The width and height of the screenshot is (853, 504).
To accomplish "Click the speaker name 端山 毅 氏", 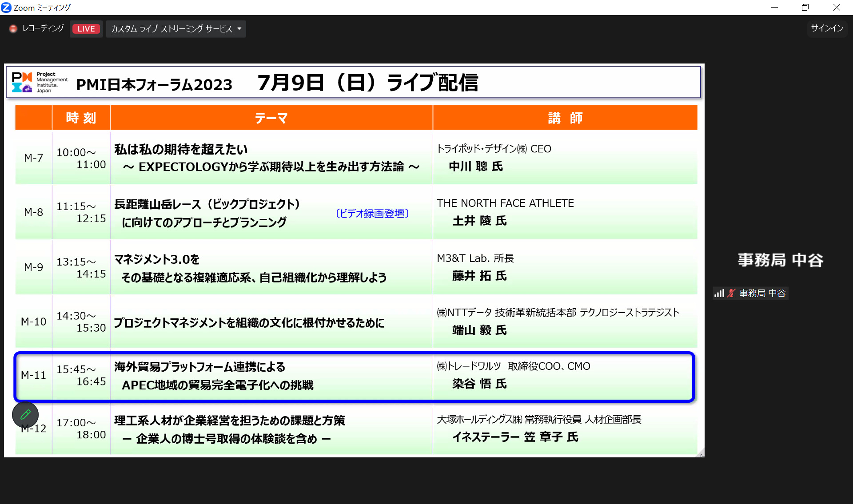I will [x=479, y=330].
